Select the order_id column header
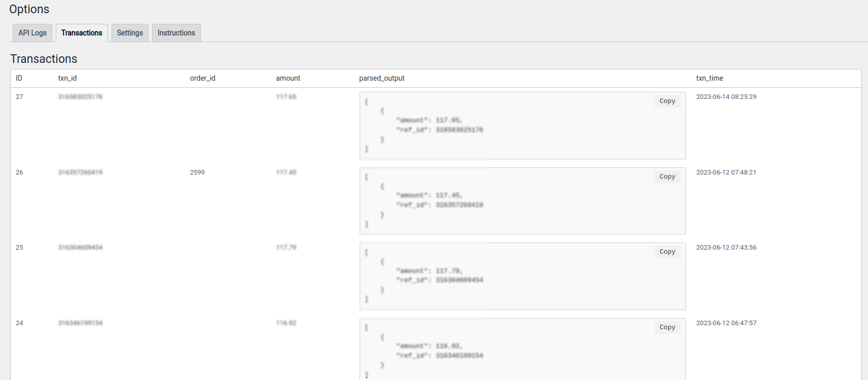868x380 pixels. click(x=202, y=78)
